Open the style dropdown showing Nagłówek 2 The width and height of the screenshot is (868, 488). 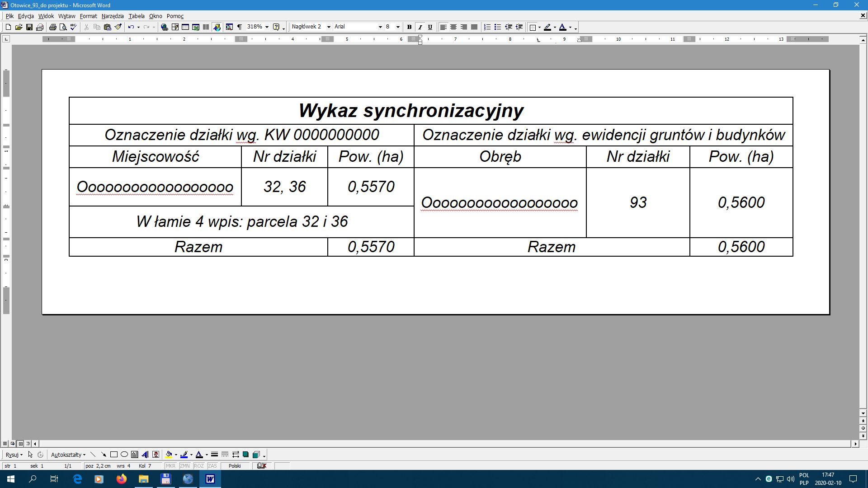click(x=329, y=27)
